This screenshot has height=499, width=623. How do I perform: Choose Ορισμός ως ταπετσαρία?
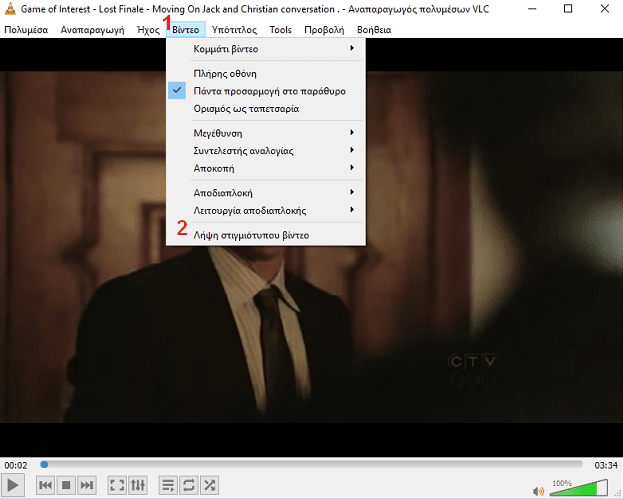click(x=266, y=108)
